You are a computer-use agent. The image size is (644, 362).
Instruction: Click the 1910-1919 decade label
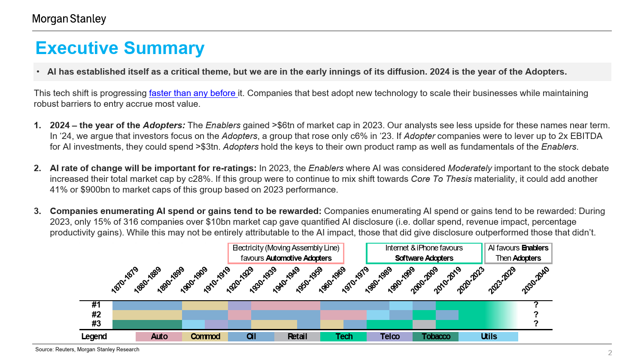coord(217,280)
